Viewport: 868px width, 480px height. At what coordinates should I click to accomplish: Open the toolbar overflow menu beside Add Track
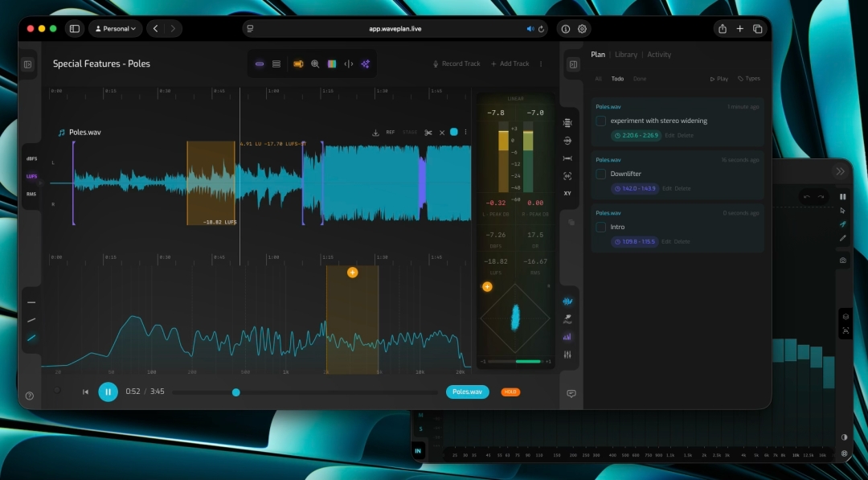point(541,64)
